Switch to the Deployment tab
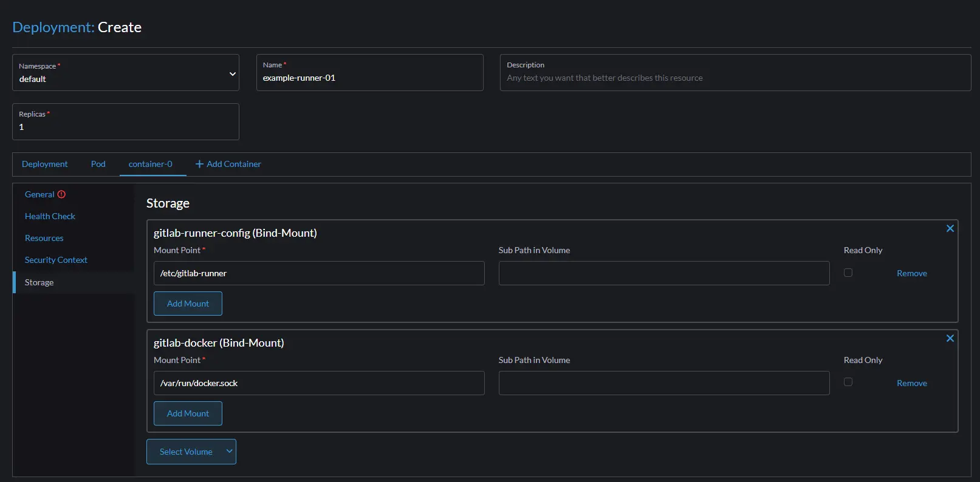The image size is (980, 482). point(45,164)
